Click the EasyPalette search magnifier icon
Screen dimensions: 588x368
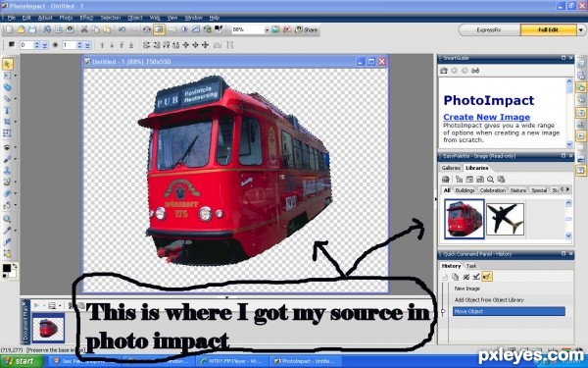point(490,180)
